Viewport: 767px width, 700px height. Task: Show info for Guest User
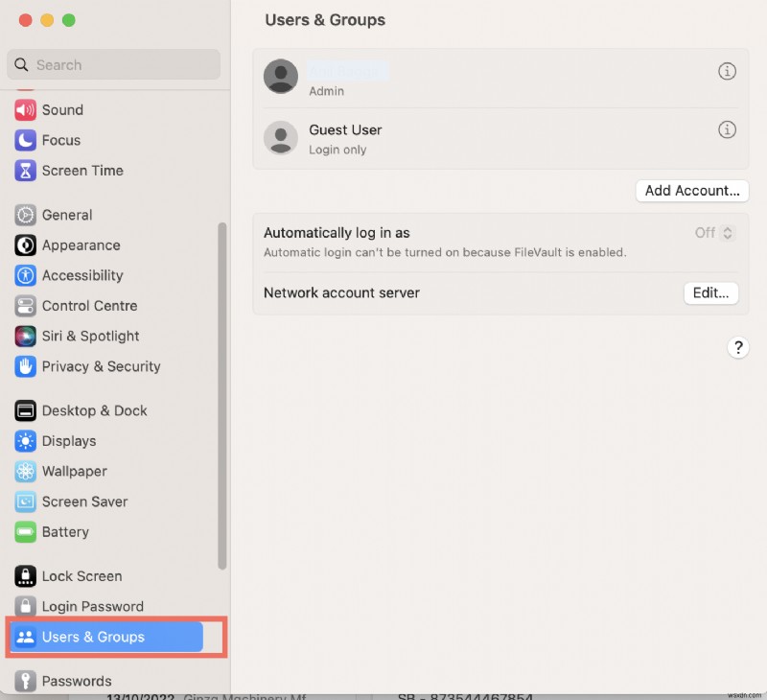[x=727, y=129]
